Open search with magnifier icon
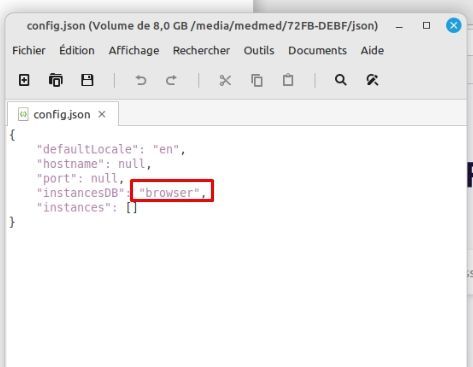 (341, 80)
